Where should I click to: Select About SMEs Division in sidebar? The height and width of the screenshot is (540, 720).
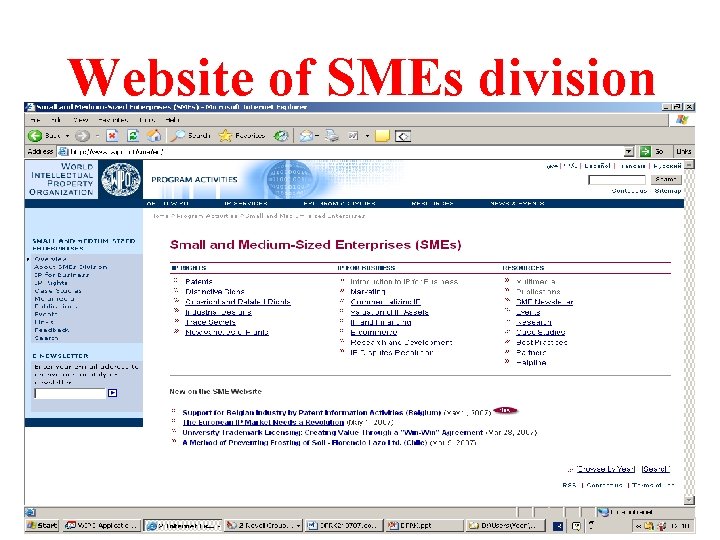(71, 267)
